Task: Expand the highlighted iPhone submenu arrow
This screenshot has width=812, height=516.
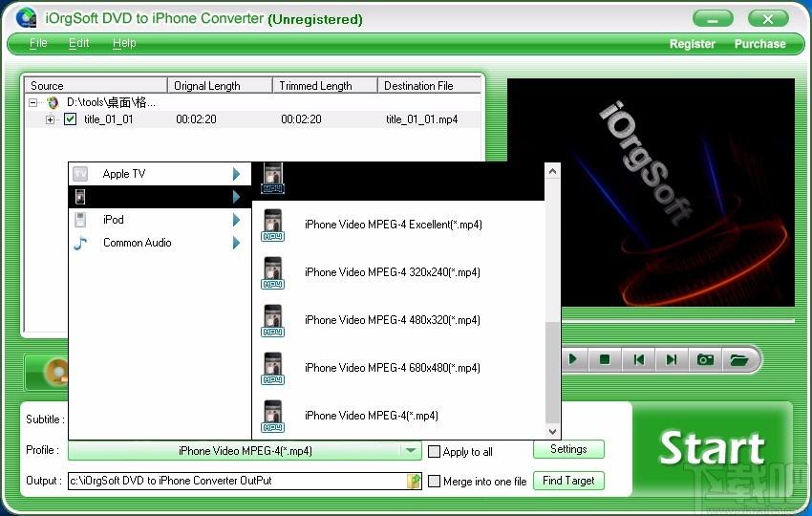Action: (236, 197)
